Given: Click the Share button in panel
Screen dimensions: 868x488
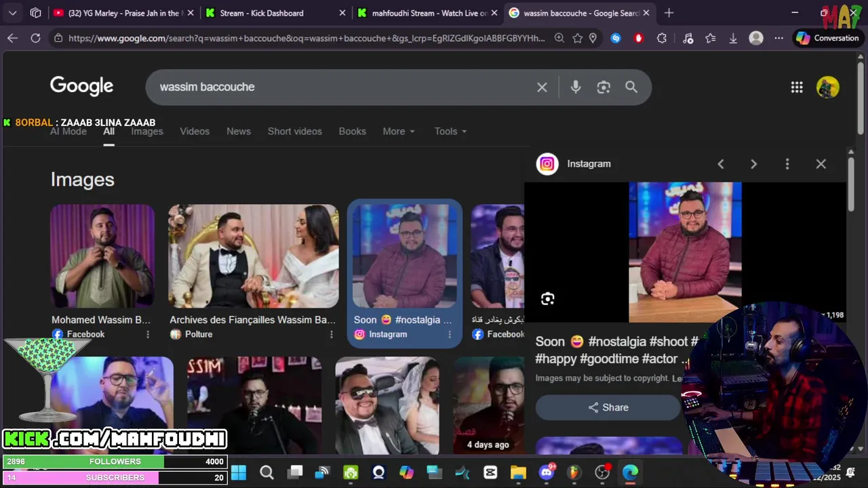Looking at the screenshot, I should pos(608,407).
